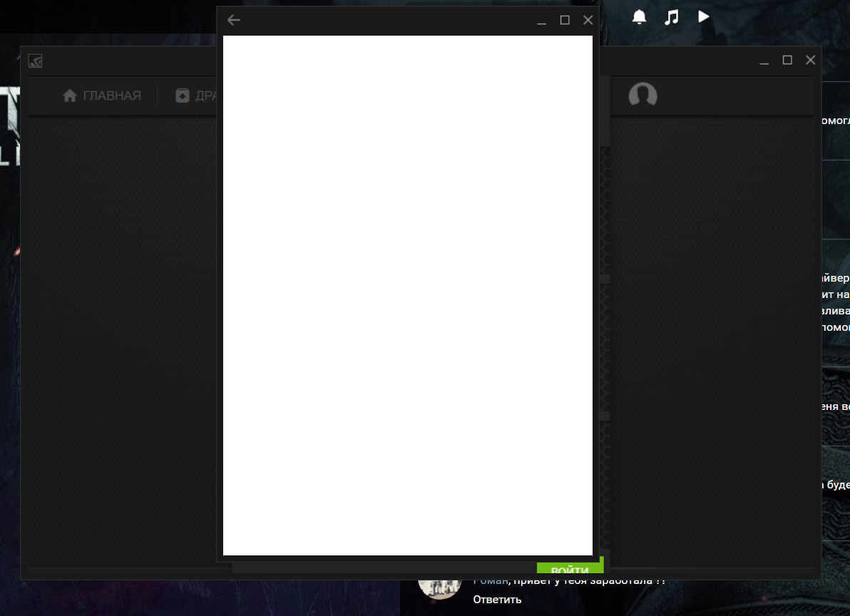Click inside the blank white login page
The height and width of the screenshot is (616, 850).
click(408, 295)
